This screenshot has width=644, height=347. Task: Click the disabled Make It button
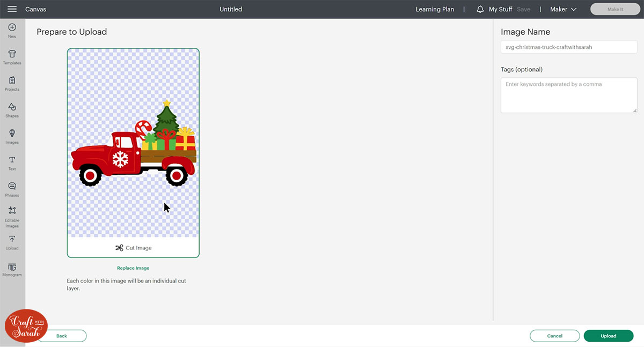pyautogui.click(x=614, y=9)
